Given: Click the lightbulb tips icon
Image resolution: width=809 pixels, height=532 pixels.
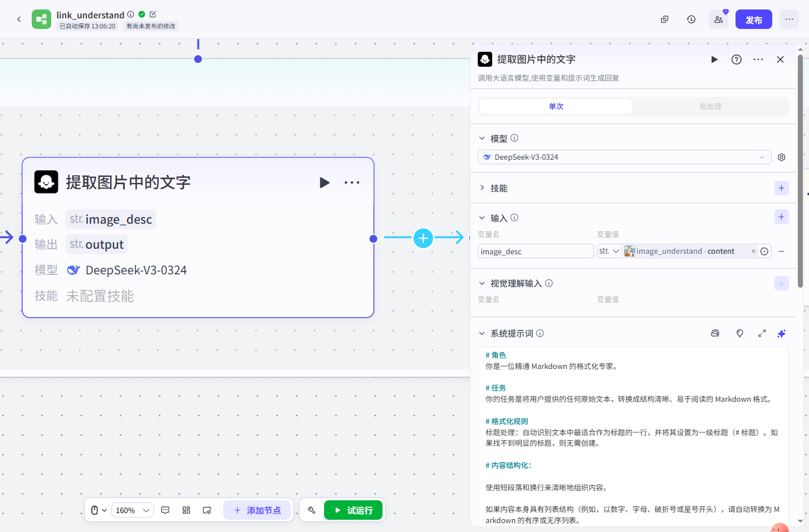Looking at the screenshot, I should click(x=739, y=333).
